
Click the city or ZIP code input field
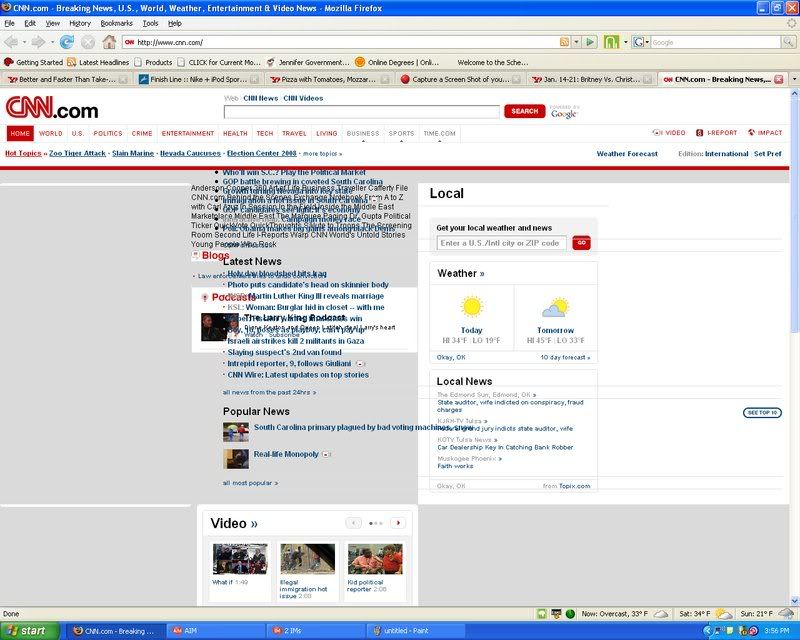[501, 243]
